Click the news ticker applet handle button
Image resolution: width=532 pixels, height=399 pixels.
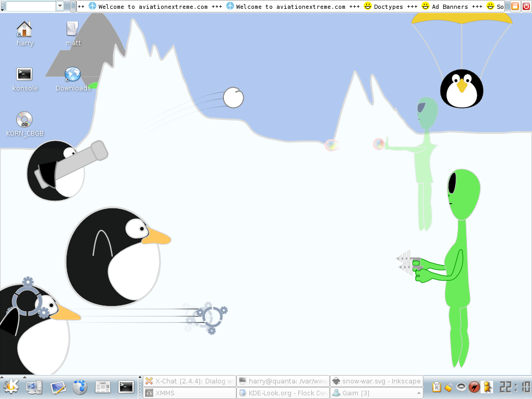click(73, 6)
